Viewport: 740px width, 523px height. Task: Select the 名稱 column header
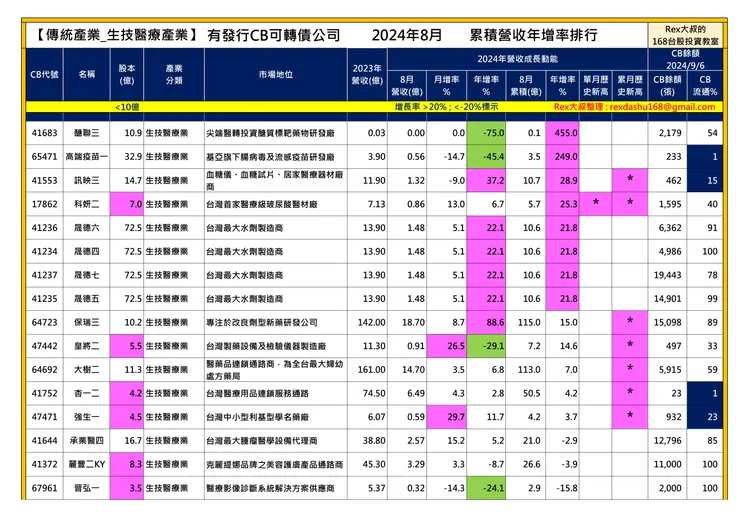87,75
